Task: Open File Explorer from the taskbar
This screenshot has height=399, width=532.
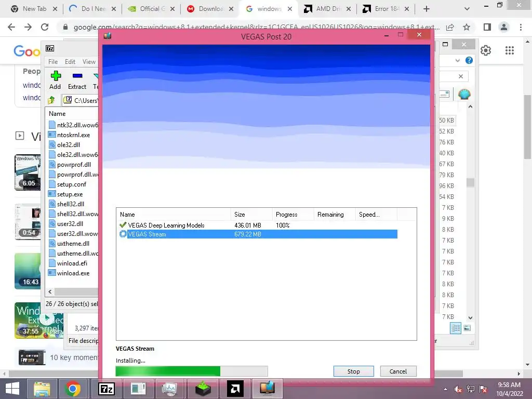Action: click(x=42, y=389)
